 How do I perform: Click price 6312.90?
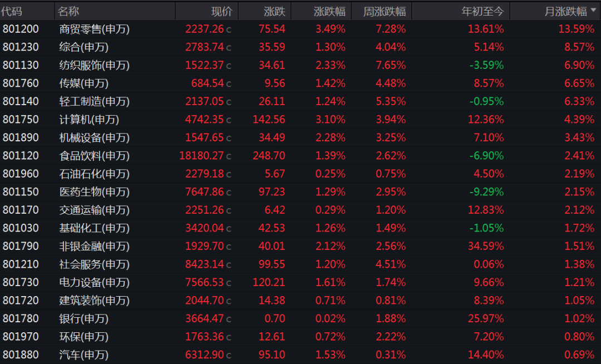(x=204, y=355)
